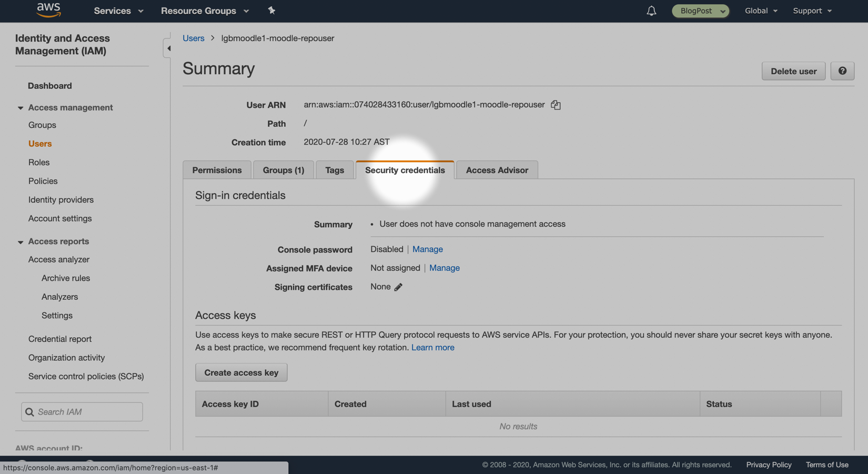Open Identity providers in the sidebar

[x=61, y=200]
